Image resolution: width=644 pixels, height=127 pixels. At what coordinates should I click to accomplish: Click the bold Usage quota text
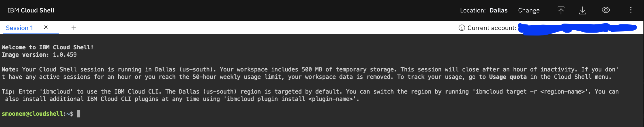[x=508, y=77]
